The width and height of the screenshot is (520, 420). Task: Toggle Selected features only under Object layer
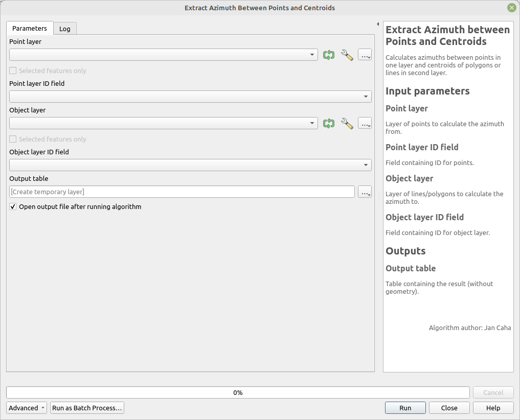pyautogui.click(x=13, y=139)
